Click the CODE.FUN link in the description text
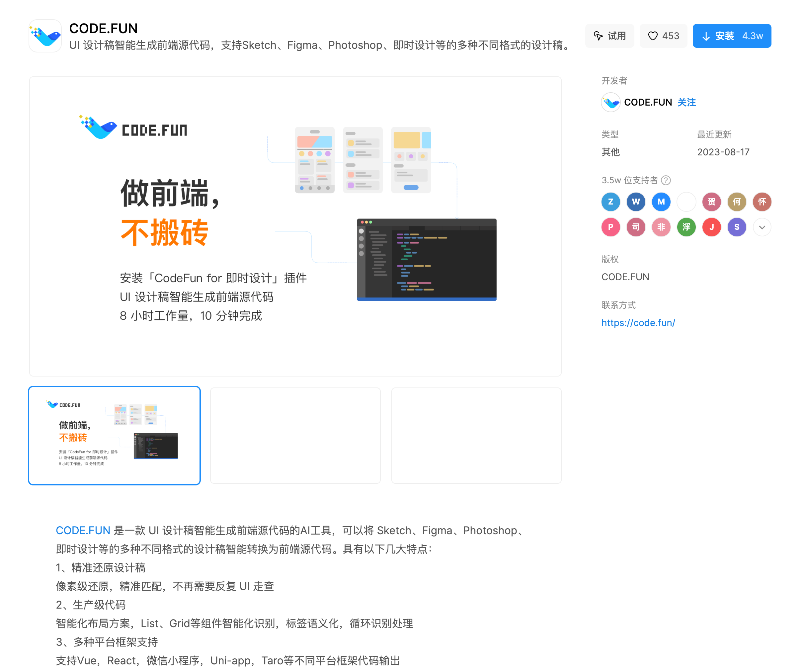 (x=83, y=530)
